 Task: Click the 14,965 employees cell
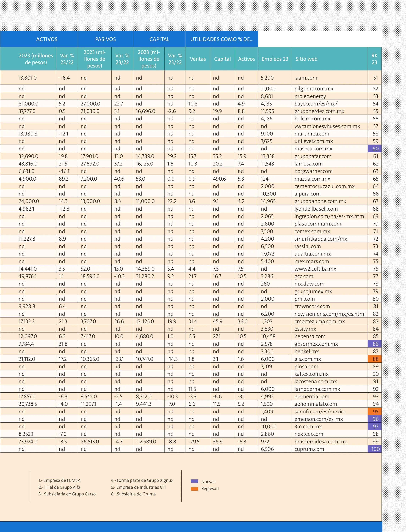(x=268, y=201)
